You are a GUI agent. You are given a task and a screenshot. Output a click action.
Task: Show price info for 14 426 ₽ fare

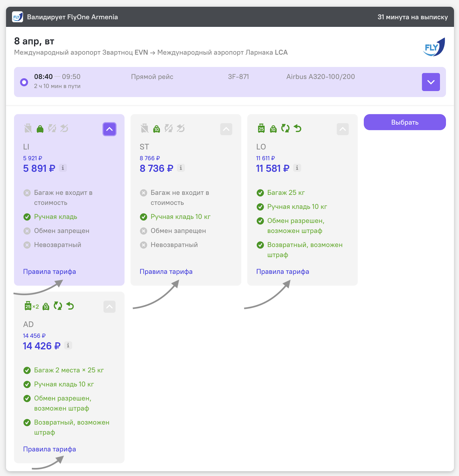tap(68, 345)
